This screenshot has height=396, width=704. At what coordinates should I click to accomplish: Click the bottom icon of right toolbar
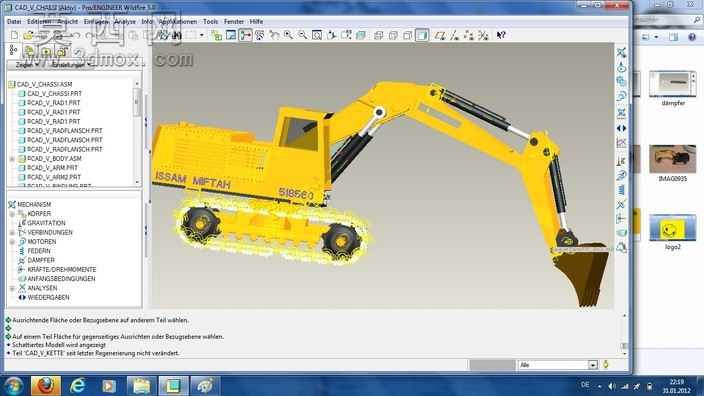click(x=621, y=247)
